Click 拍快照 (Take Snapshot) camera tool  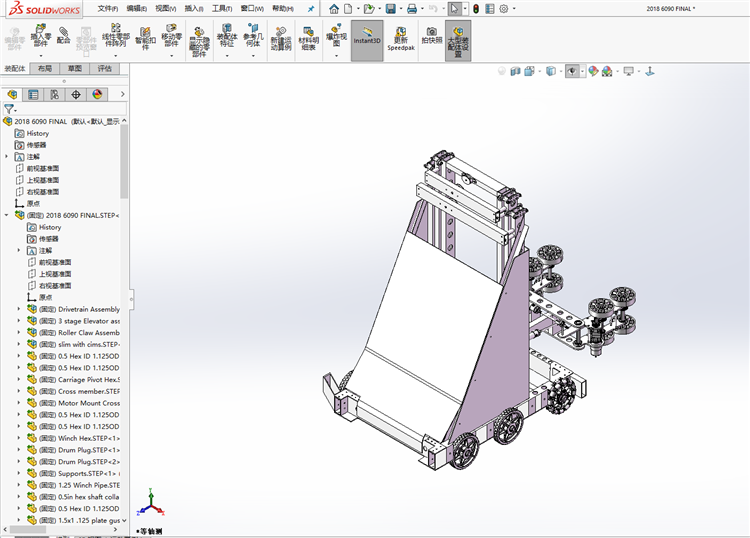pos(431,36)
